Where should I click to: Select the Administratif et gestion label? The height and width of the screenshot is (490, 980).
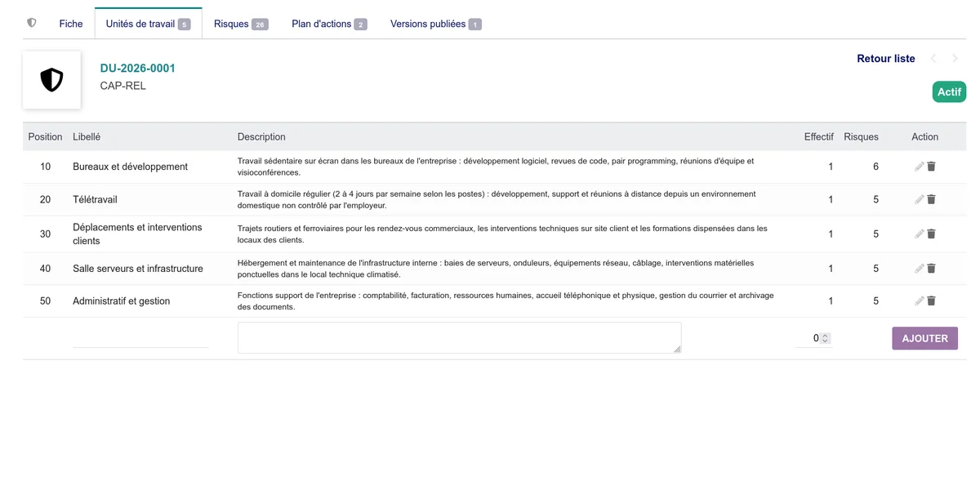(122, 301)
